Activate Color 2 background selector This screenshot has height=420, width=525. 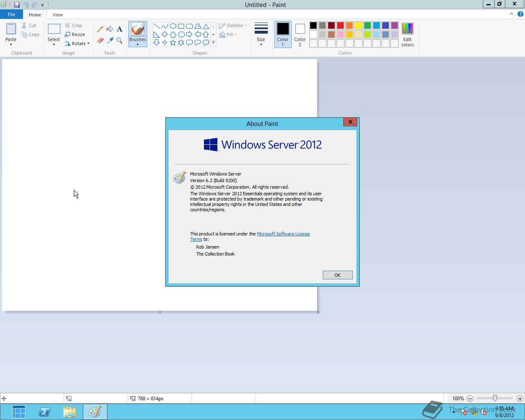click(300, 34)
